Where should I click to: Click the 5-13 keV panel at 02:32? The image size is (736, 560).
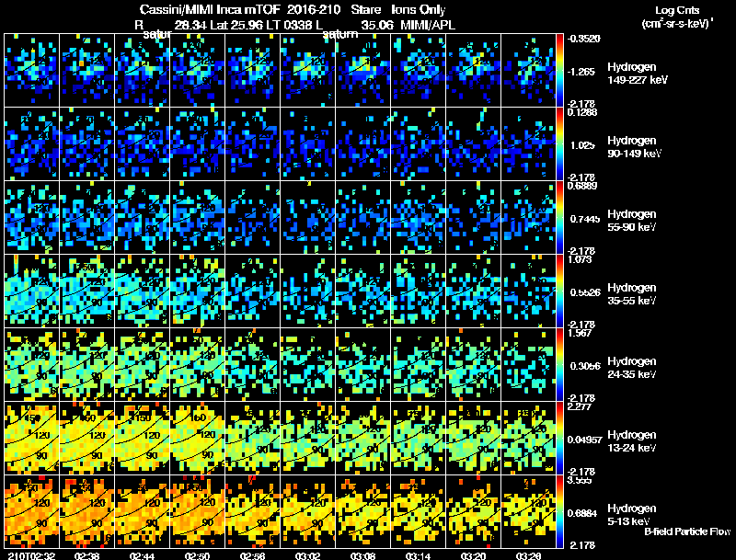(x=31, y=511)
